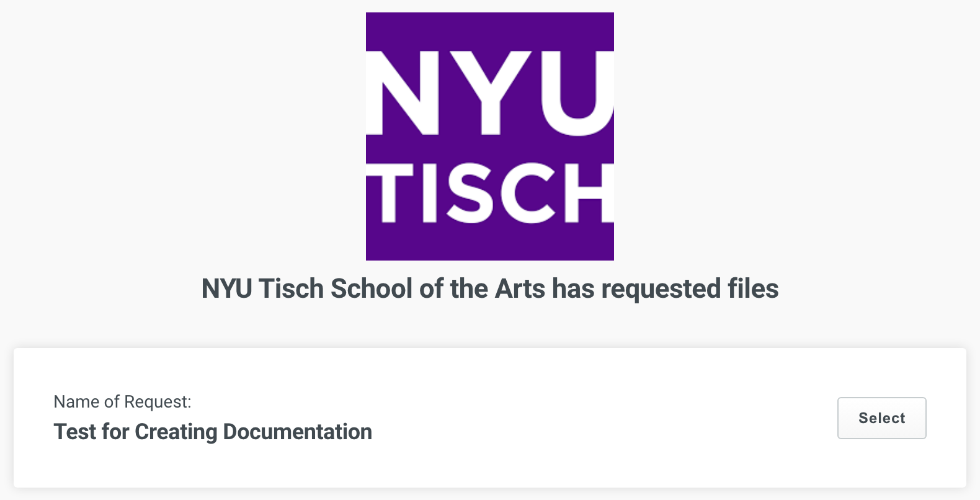Click the 'NYU' lettering in the logo
Screen dimensions: 980x500
click(x=489, y=93)
